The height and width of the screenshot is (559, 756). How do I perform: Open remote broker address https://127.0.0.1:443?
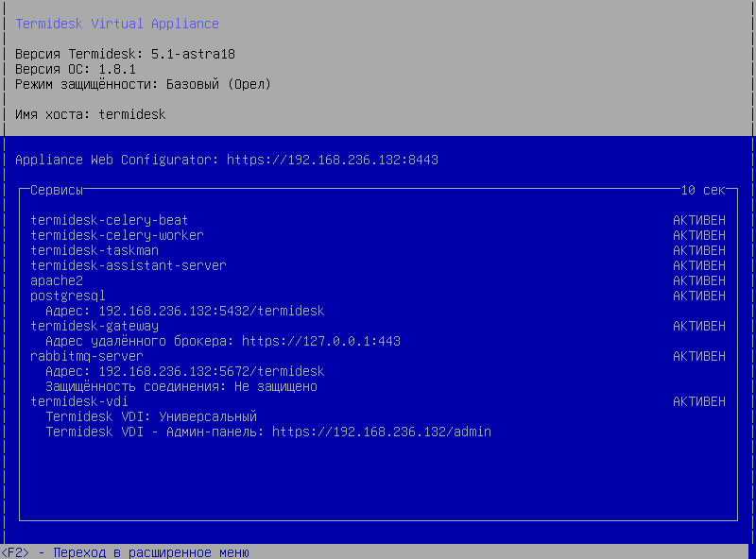pyautogui.click(x=321, y=341)
